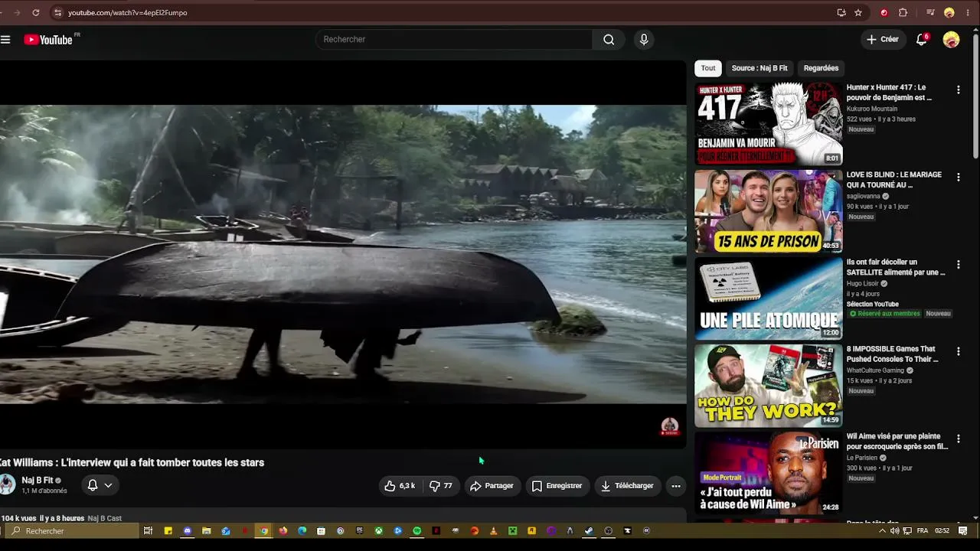This screenshot has width=980, height=551.
Task: Open video title Hunter x Hunter 417
Action: click(x=889, y=93)
